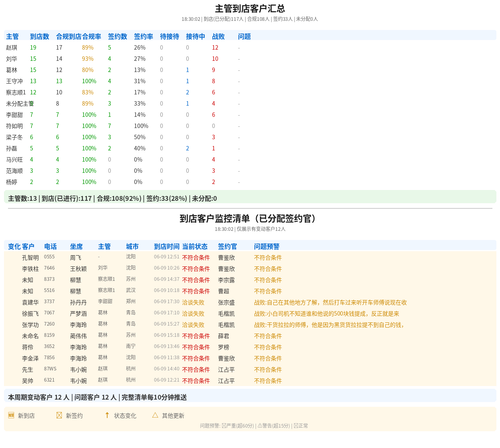This screenshot has height=448, width=500.
Task: Click the 合规率 column header
Action: point(91,36)
